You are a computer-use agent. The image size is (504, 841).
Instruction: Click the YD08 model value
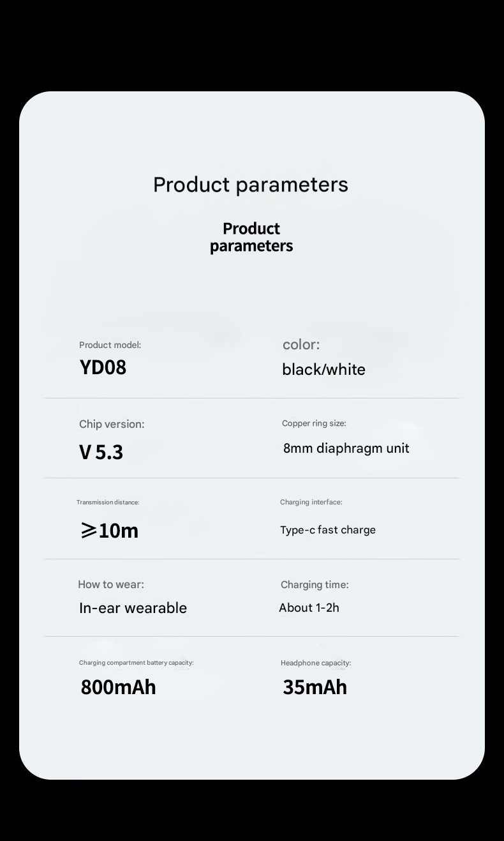coord(103,367)
